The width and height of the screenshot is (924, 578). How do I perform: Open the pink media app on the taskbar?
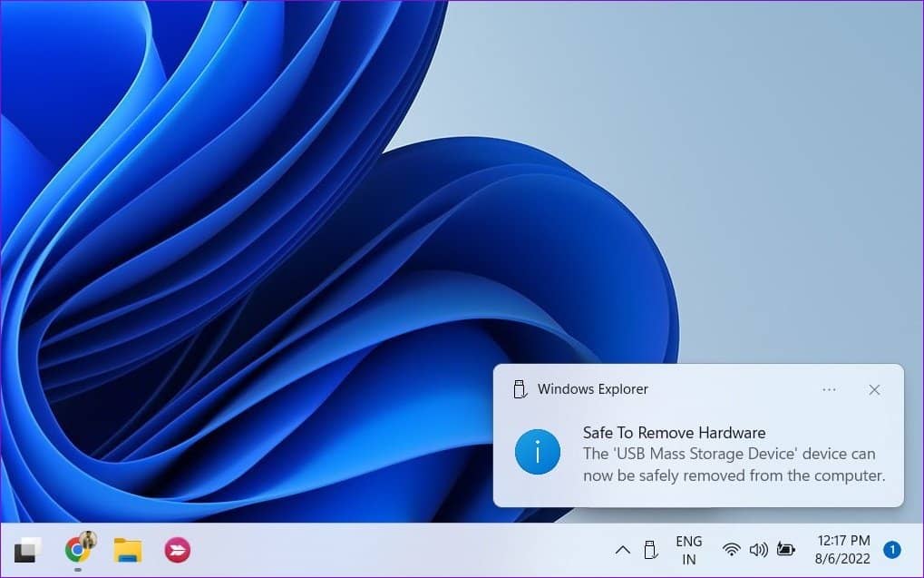click(176, 550)
